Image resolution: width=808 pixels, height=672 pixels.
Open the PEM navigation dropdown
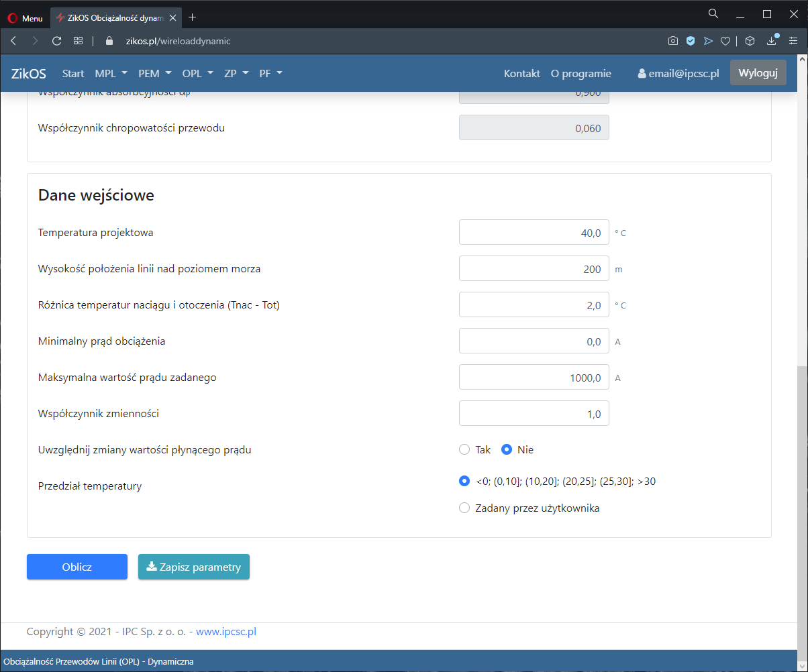pyautogui.click(x=154, y=73)
